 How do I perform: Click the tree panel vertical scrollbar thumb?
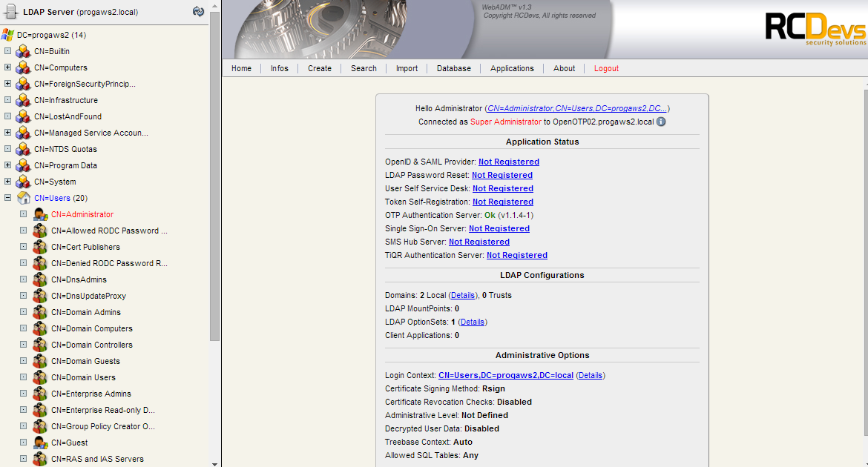[x=215, y=176]
